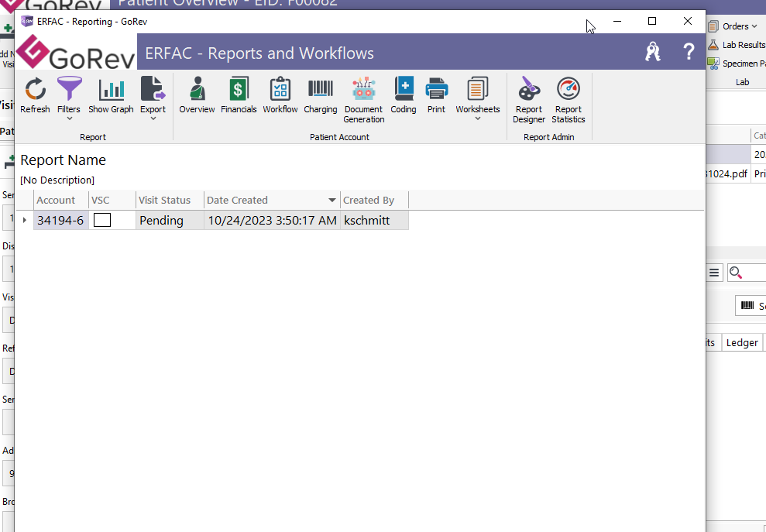
Task: Open Date Created column sort arrow
Action: [331, 201]
